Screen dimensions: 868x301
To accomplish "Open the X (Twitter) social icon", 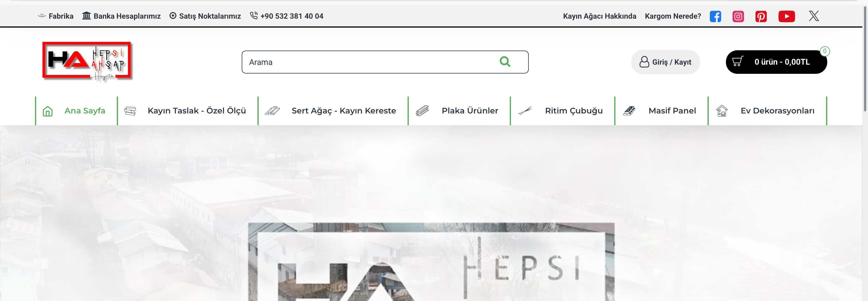I will point(813,16).
